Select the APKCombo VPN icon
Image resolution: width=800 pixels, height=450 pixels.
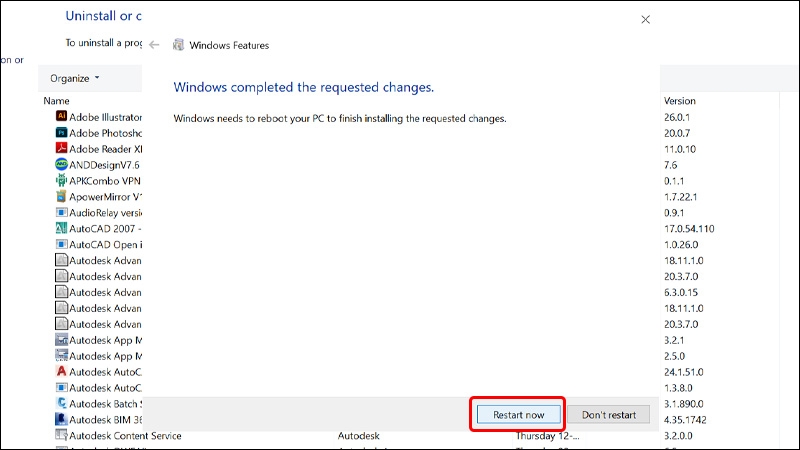point(61,180)
